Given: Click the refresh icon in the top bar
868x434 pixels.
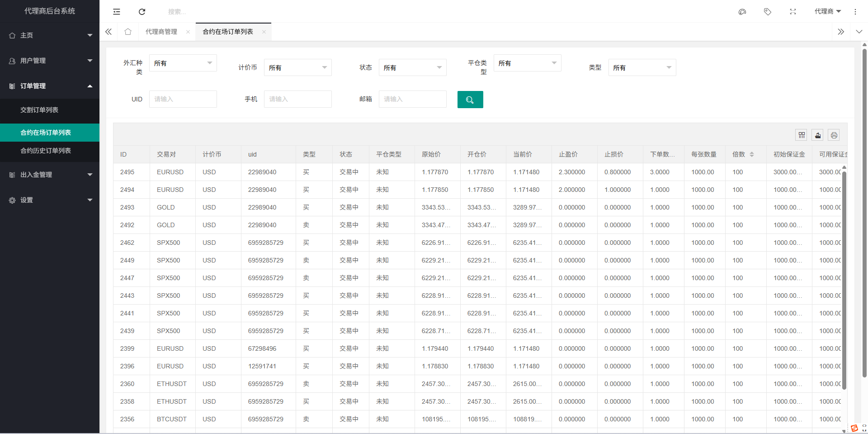Looking at the screenshot, I should (142, 12).
